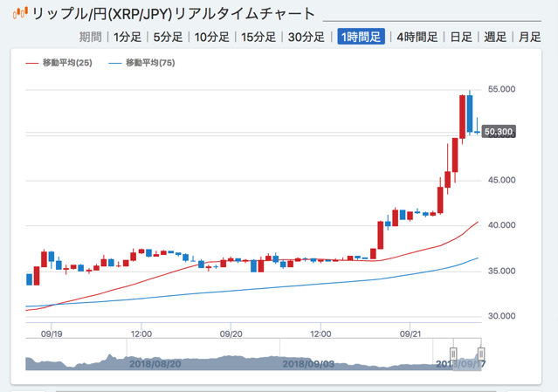Click the 50.300 current price label
The image size is (558, 392).
coord(499,132)
